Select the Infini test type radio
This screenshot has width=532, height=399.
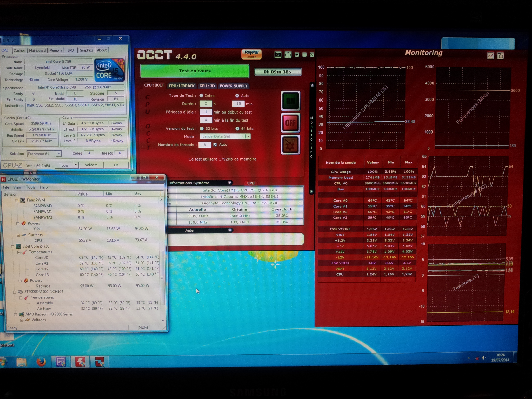click(201, 96)
